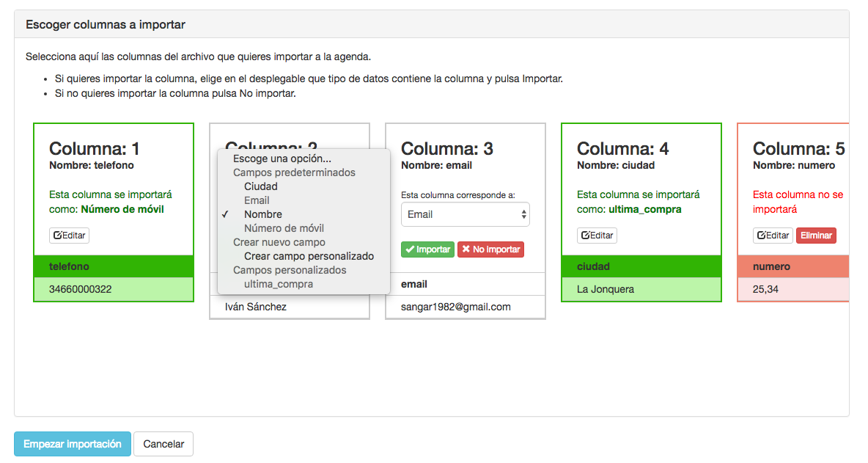Screen dimensions: 868x463
Task: Click the Editar button in Columna 4
Action: click(597, 236)
